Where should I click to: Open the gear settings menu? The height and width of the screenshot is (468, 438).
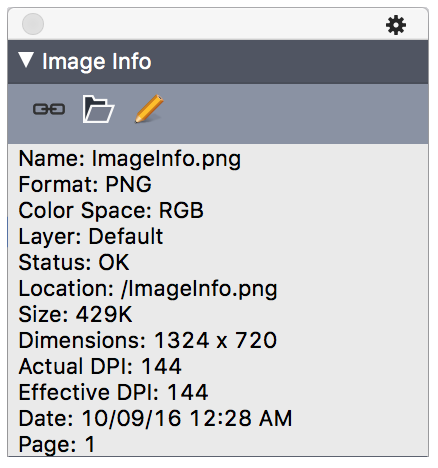[x=396, y=25]
